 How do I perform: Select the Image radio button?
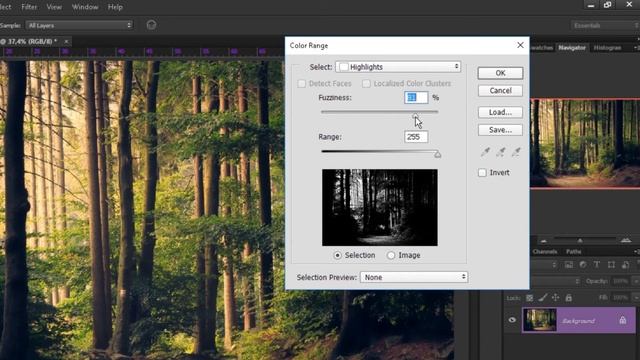pyautogui.click(x=391, y=256)
